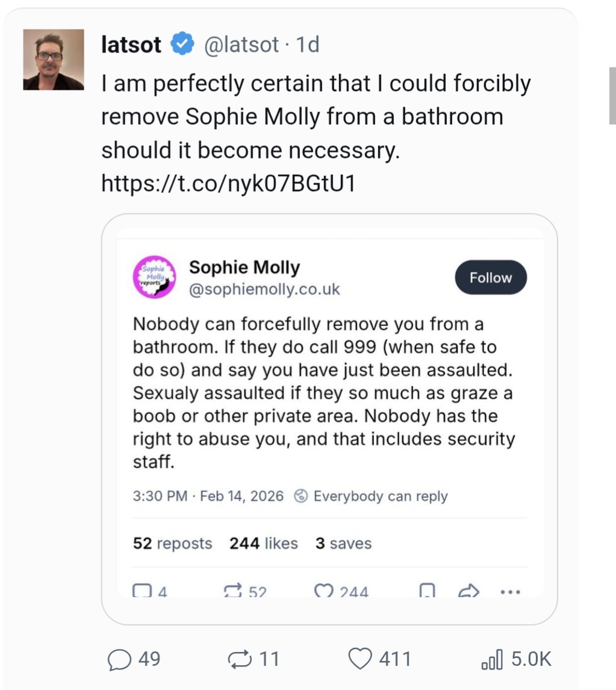
Task: Click the quoted post's share arrow icon
Action: point(468,591)
